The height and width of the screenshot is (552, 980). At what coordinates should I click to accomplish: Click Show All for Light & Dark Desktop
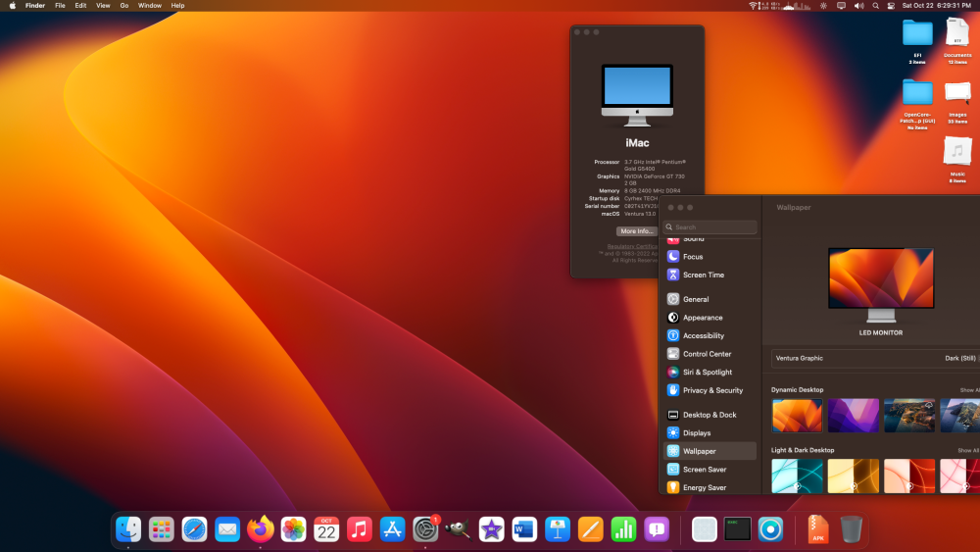click(969, 450)
